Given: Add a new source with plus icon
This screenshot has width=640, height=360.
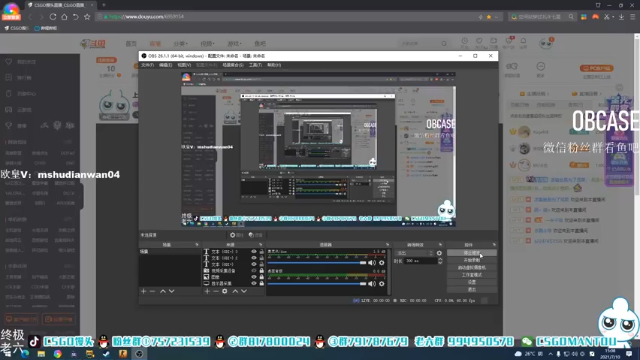Looking at the screenshot, I should pos(207,291).
